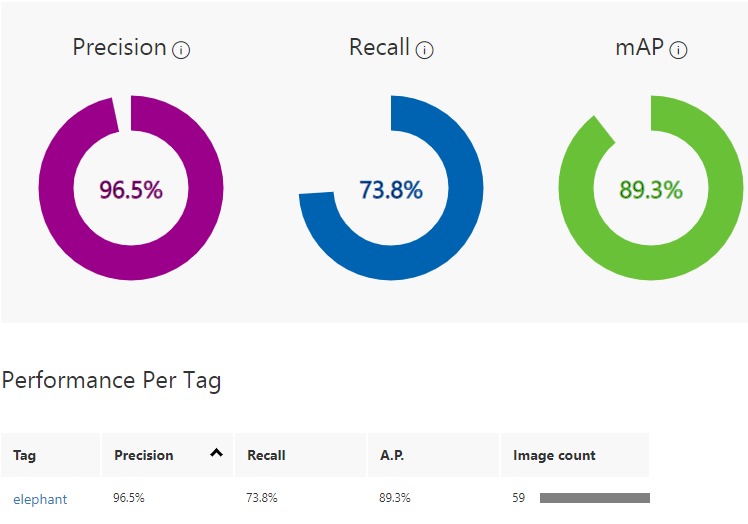Sort table by Recall column header

(266, 455)
